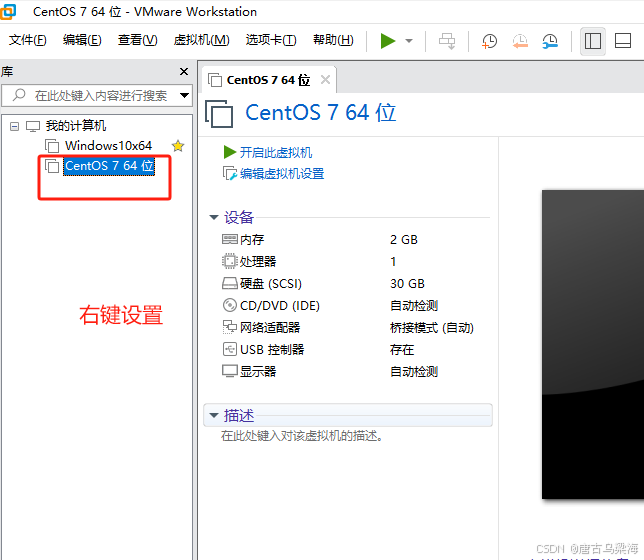This screenshot has width=644, height=560.
Task: Open the 文件(F) menu
Action: click(x=28, y=40)
